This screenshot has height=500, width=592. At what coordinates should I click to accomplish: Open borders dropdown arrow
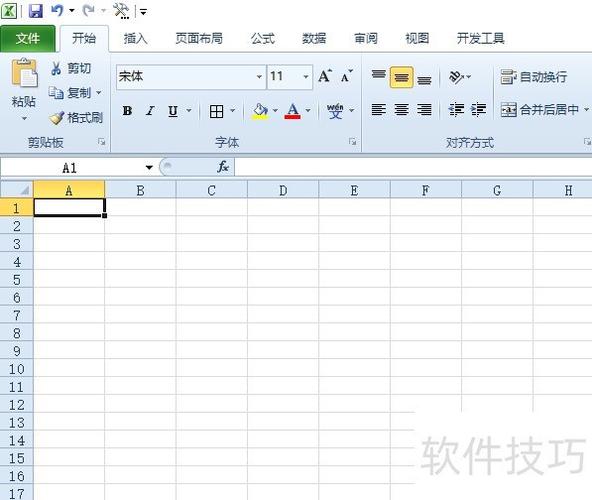point(233,111)
